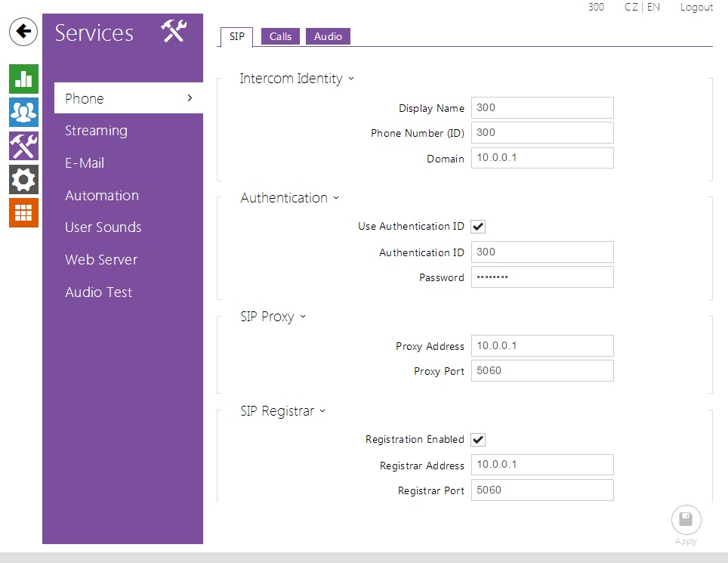
Task: Click the back arrow icon
Action: coord(23,32)
